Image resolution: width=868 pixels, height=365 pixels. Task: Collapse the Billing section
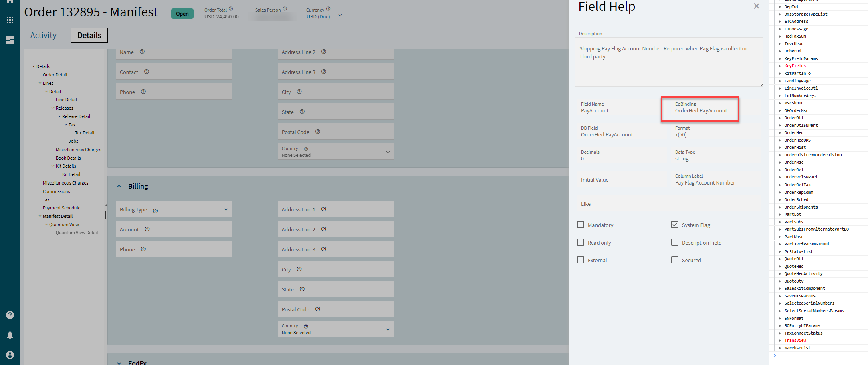tap(119, 186)
